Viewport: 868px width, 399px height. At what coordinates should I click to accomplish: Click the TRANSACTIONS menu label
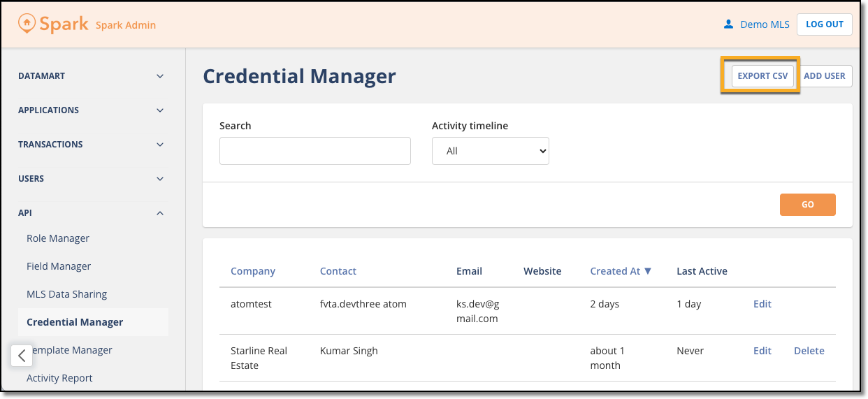50,145
